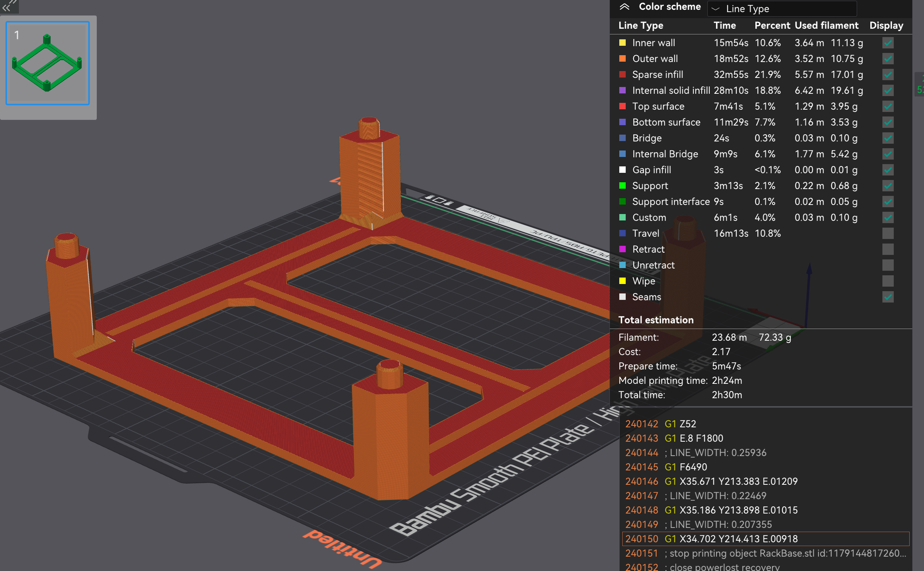924x571 pixels.
Task: Click the Filament 72.33 g value
Action: (775, 337)
